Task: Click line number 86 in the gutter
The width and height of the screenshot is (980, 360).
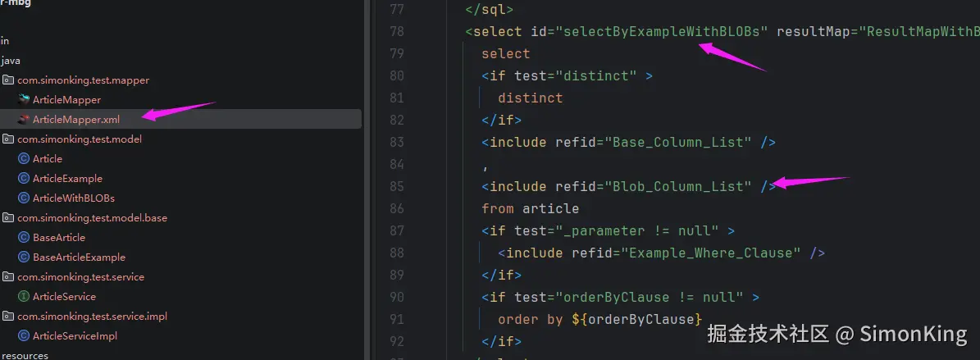Action: pyautogui.click(x=397, y=209)
